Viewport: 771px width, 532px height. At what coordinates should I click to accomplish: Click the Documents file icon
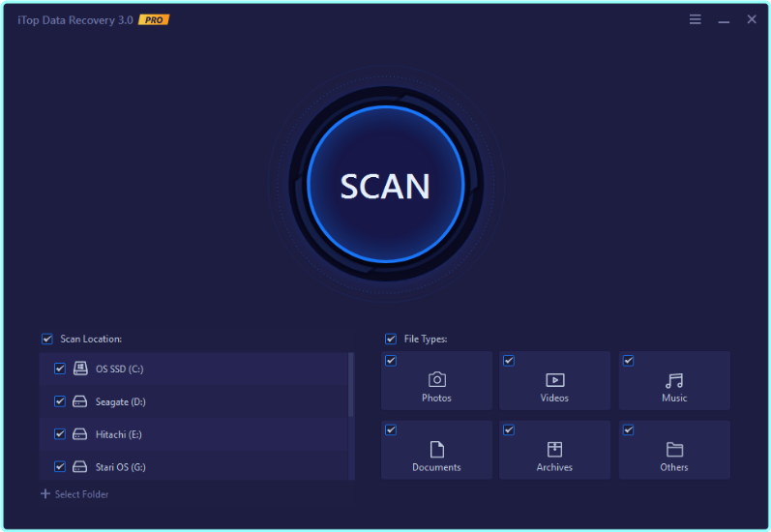[x=436, y=449]
